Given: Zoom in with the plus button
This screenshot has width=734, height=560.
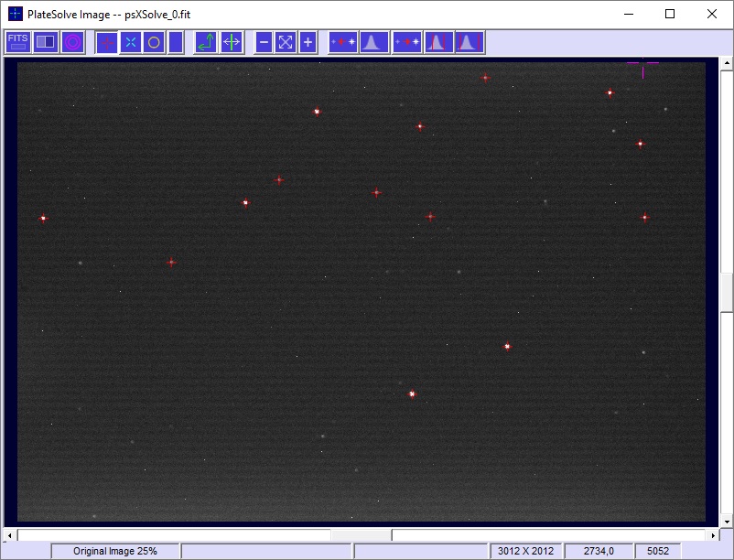Looking at the screenshot, I should click(x=308, y=42).
